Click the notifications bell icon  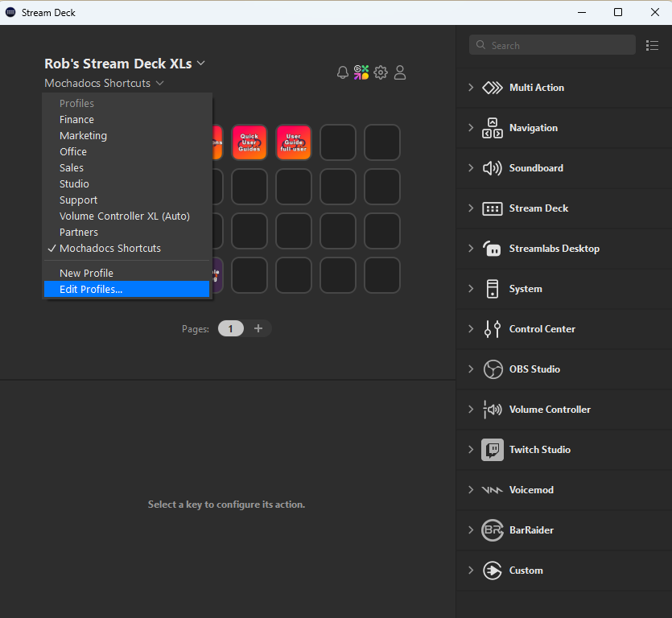343,72
